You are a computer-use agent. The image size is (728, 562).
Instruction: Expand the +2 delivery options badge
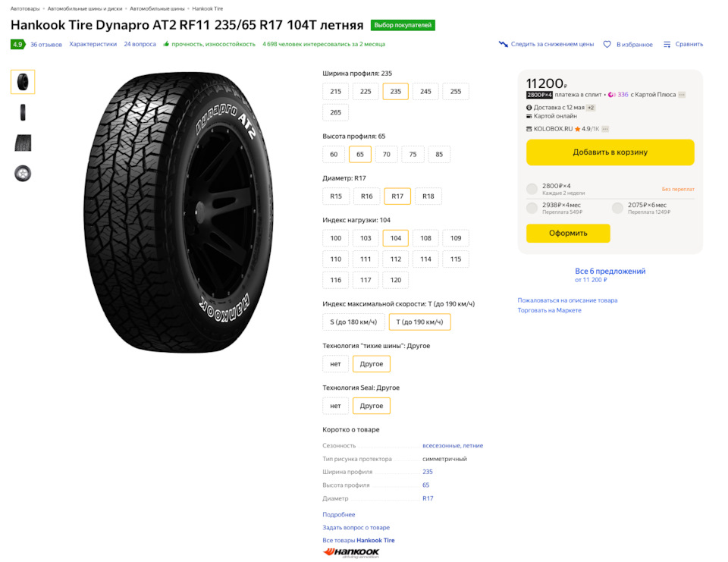(591, 108)
